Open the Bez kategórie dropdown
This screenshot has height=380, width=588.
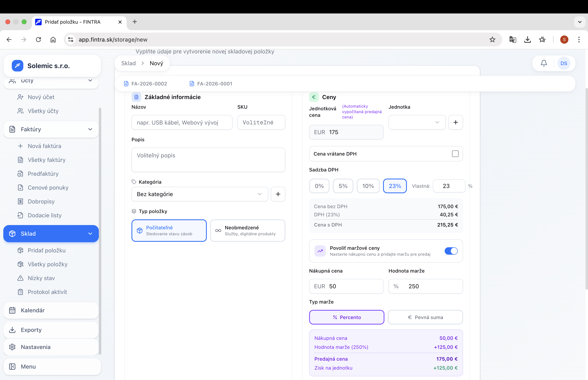point(199,194)
